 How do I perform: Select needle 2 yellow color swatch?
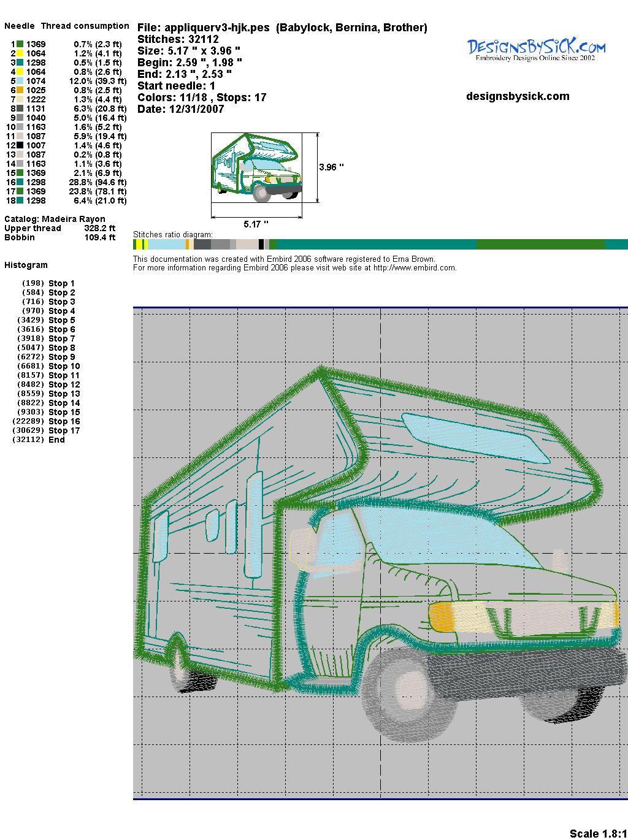pos(20,53)
